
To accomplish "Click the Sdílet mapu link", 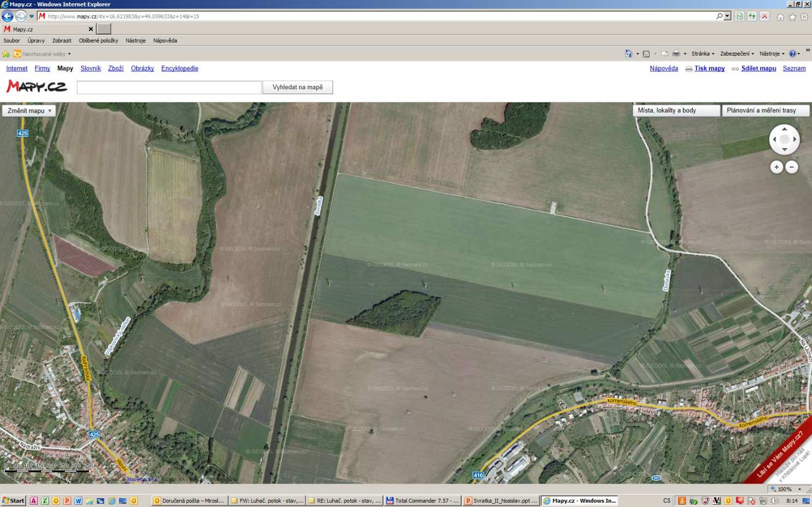I will [x=759, y=69].
